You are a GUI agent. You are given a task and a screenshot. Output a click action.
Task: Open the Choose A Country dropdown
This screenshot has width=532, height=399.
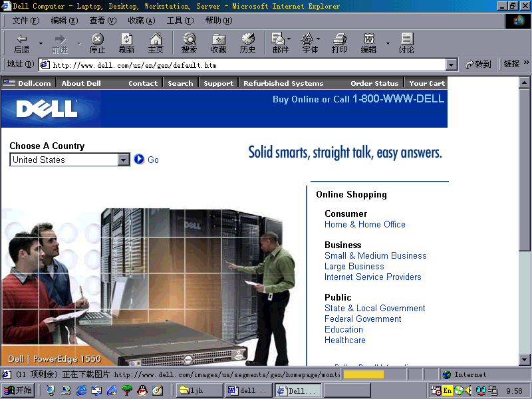point(124,159)
